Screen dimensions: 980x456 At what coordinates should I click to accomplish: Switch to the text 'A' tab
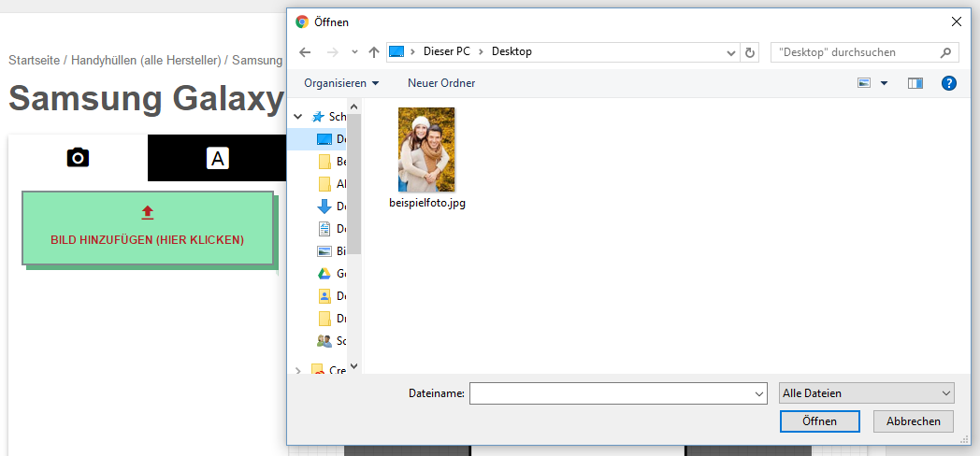click(x=218, y=158)
